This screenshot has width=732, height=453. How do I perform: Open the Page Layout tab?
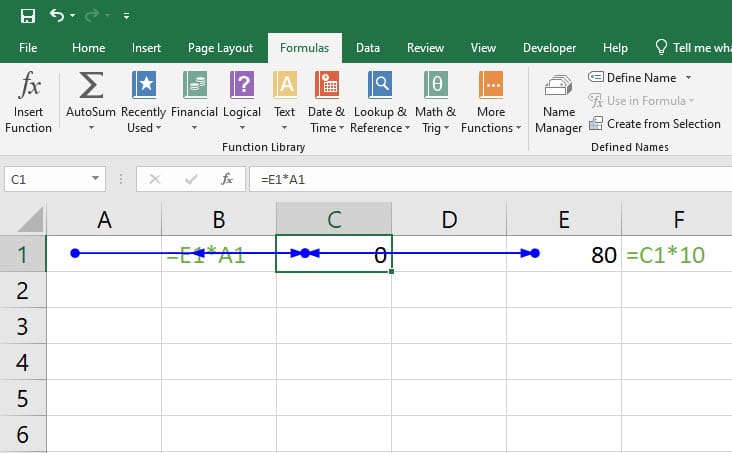point(220,48)
